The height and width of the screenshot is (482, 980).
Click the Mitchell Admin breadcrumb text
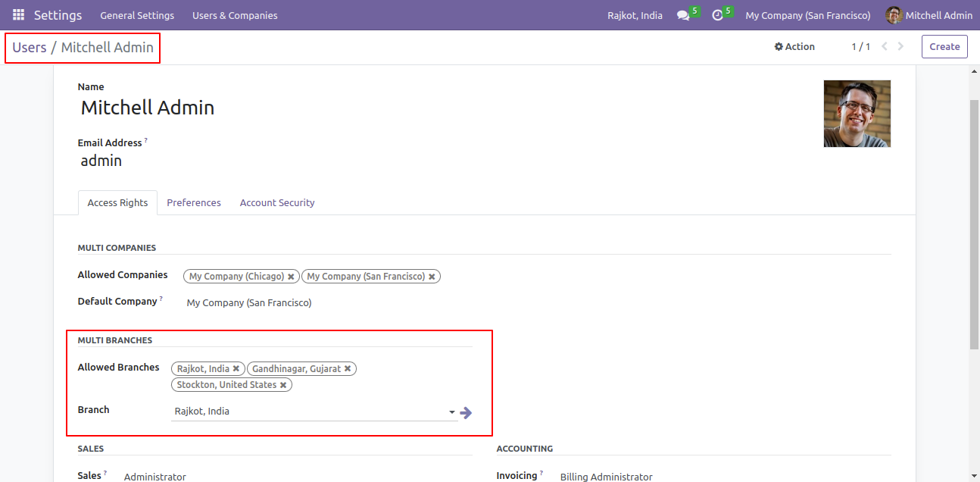(108, 47)
